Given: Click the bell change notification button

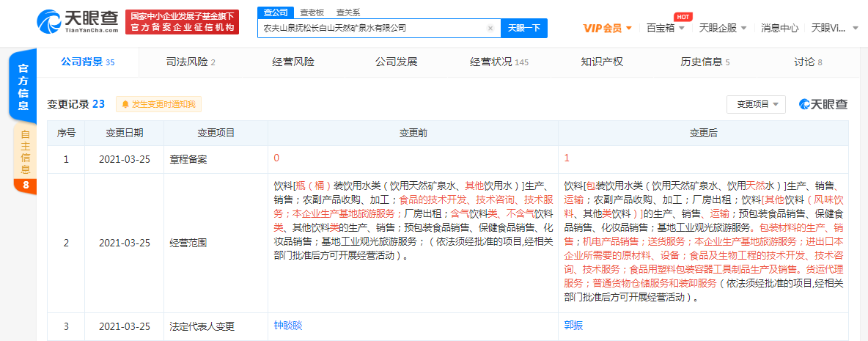Looking at the screenshot, I should click(158, 105).
